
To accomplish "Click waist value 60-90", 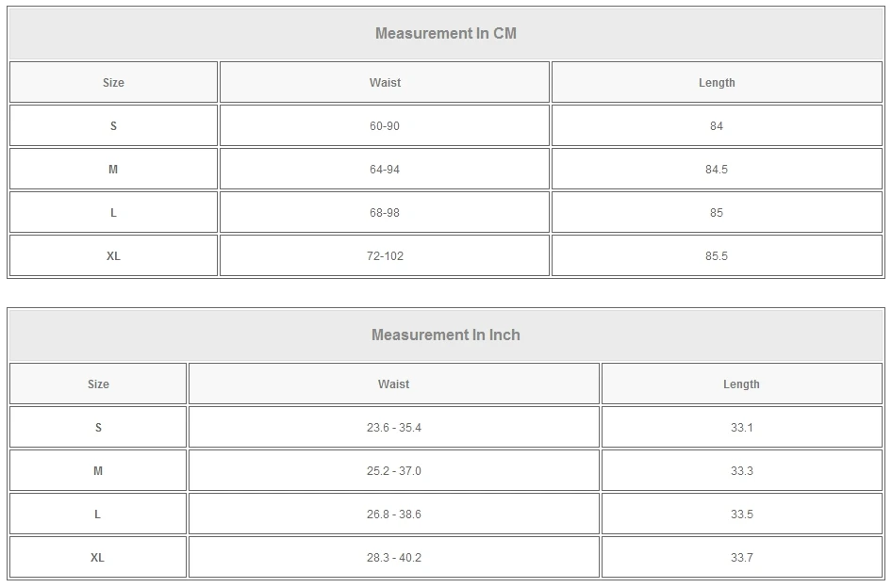I will click(x=385, y=126).
